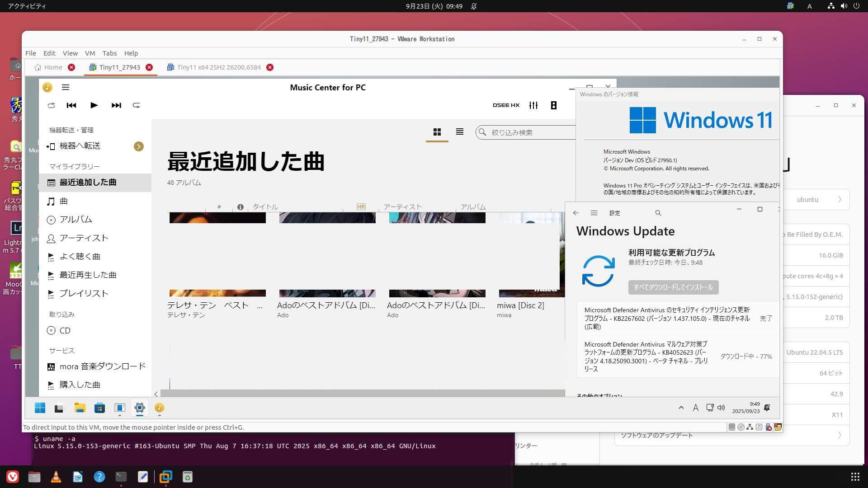Select アーティスト in library sidebar

[x=84, y=238]
